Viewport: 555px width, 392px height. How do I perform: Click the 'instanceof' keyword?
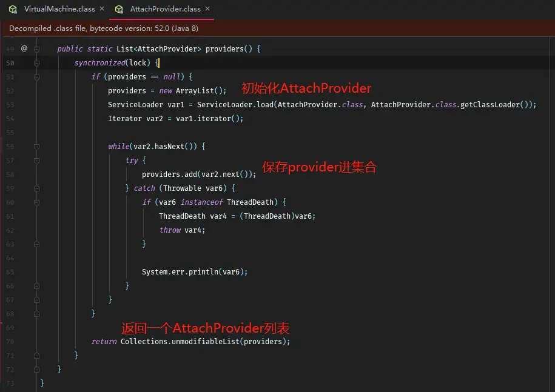[201, 202]
